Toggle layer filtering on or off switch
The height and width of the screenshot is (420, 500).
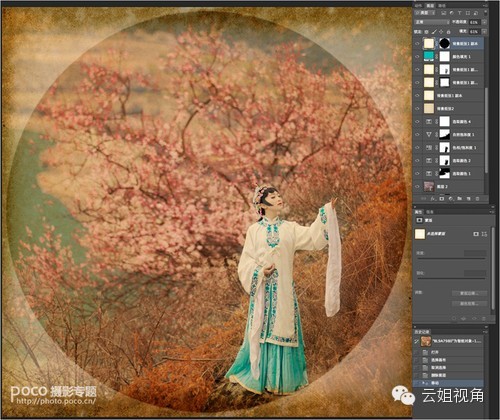pyautogui.click(x=485, y=12)
